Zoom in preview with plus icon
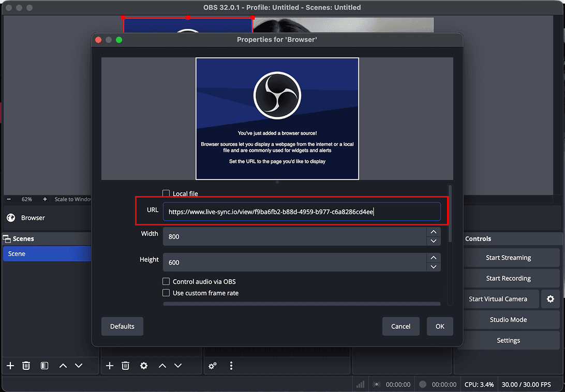This screenshot has height=392, width=565. (45, 199)
